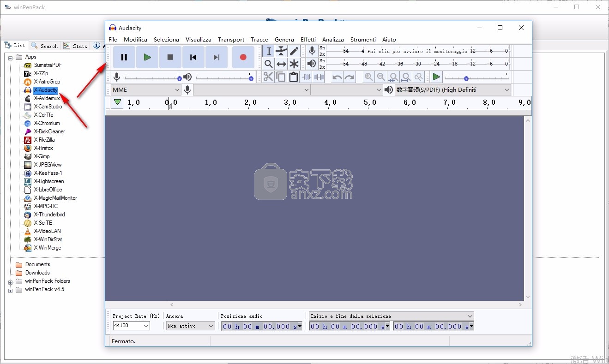Viewport: 609px width, 364px height.
Task: Open the Modifica menu
Action: click(x=135, y=39)
